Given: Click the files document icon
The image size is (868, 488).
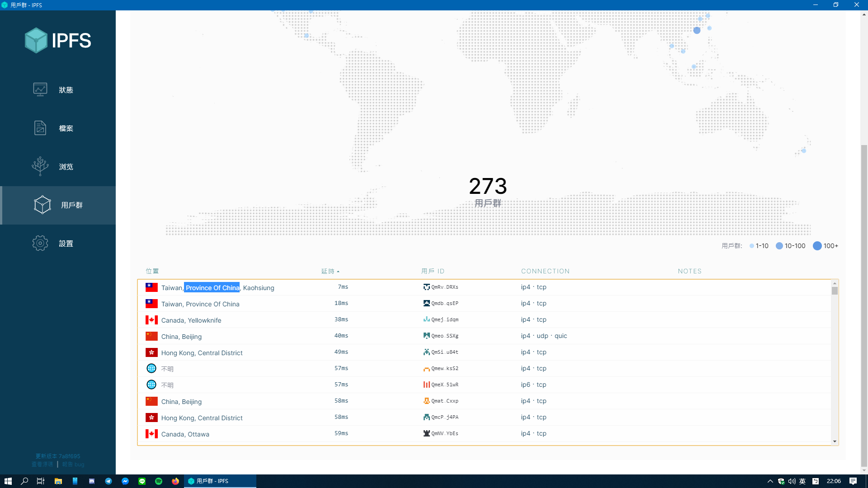Looking at the screenshot, I should [40, 128].
